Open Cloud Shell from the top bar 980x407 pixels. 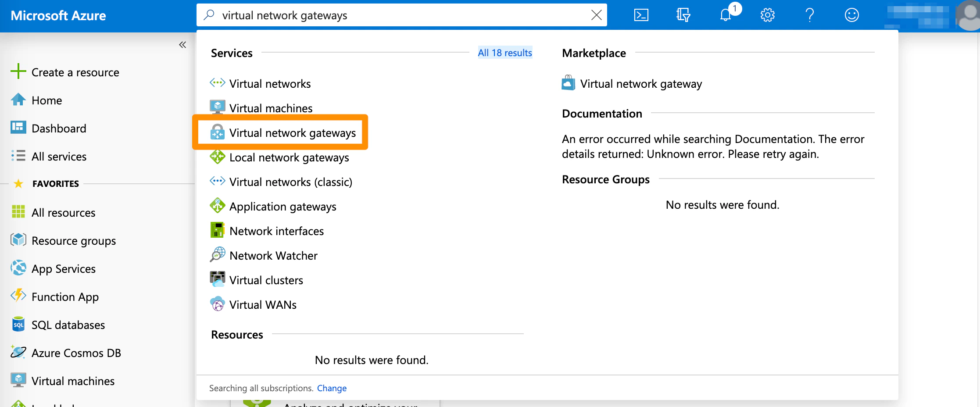coord(641,14)
